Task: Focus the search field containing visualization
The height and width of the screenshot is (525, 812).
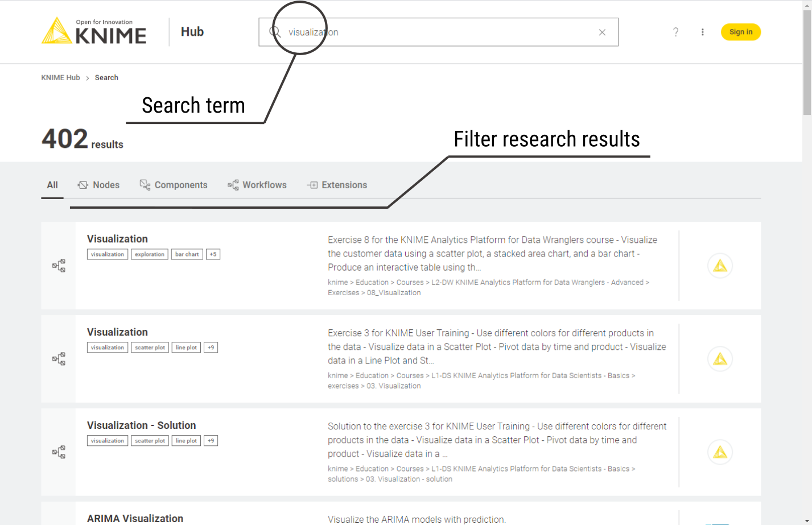Action: coord(438,32)
